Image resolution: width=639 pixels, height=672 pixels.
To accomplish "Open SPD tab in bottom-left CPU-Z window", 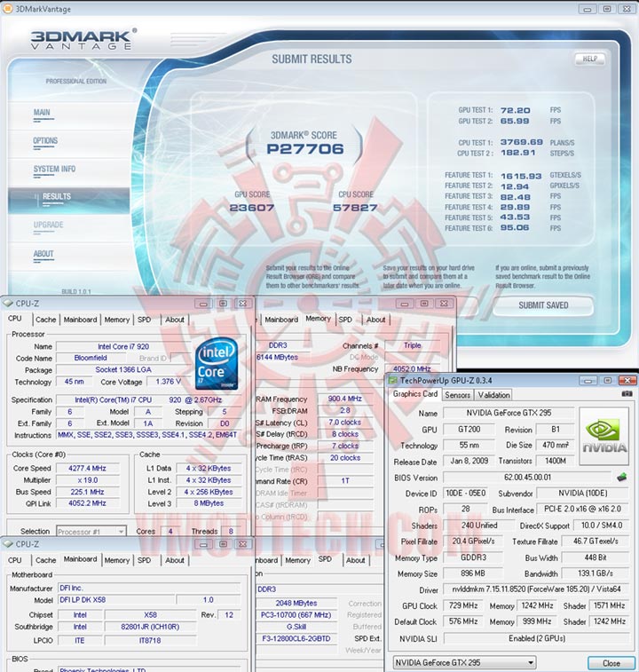I will pyautogui.click(x=145, y=560).
